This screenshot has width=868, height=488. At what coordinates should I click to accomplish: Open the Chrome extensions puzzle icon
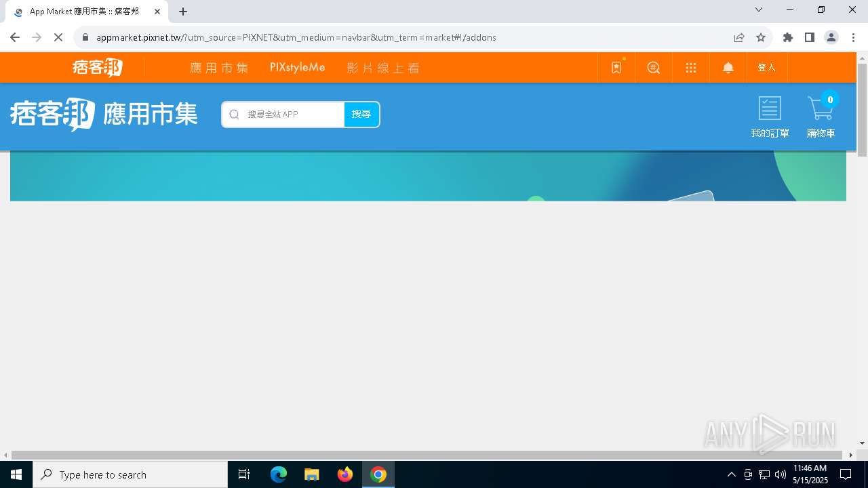point(788,37)
